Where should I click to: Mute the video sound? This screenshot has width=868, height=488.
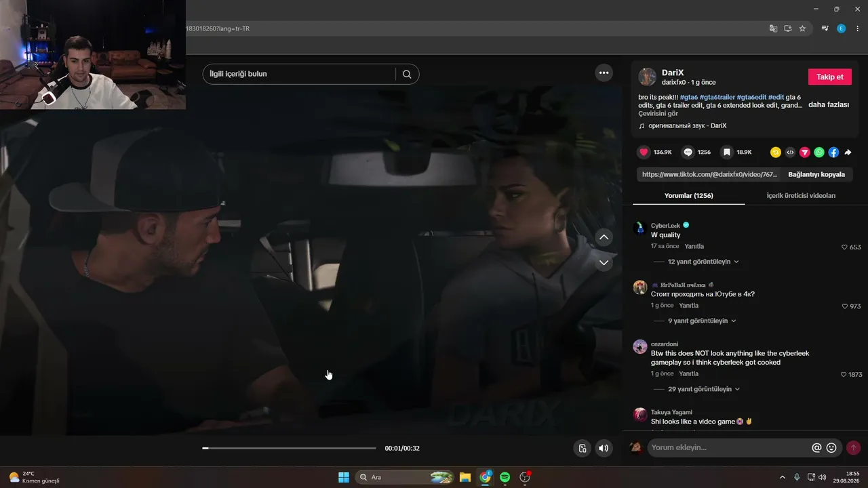(x=604, y=448)
